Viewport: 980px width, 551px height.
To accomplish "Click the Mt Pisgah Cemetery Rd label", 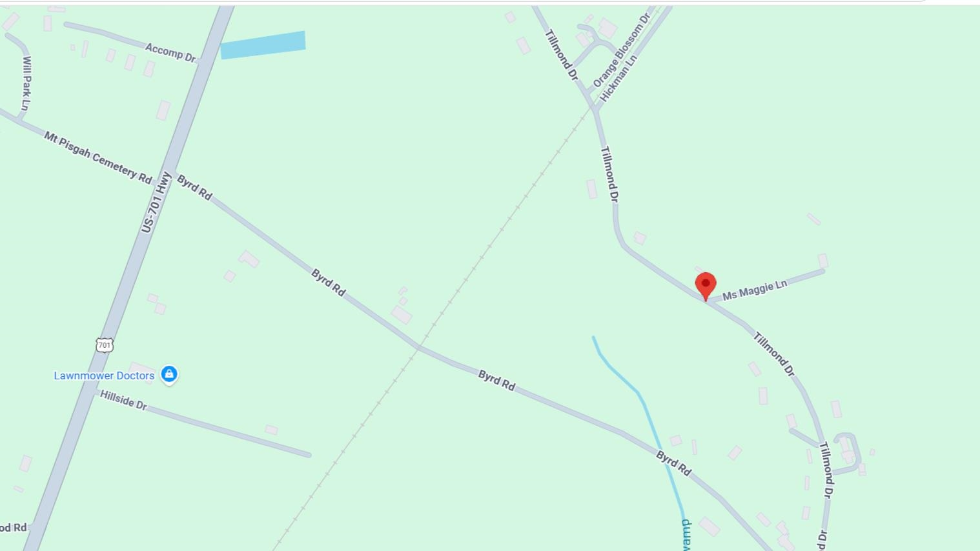I will (98, 157).
